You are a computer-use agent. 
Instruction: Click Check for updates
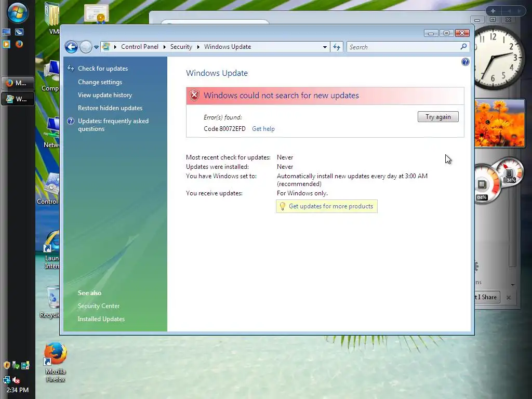pyautogui.click(x=103, y=68)
